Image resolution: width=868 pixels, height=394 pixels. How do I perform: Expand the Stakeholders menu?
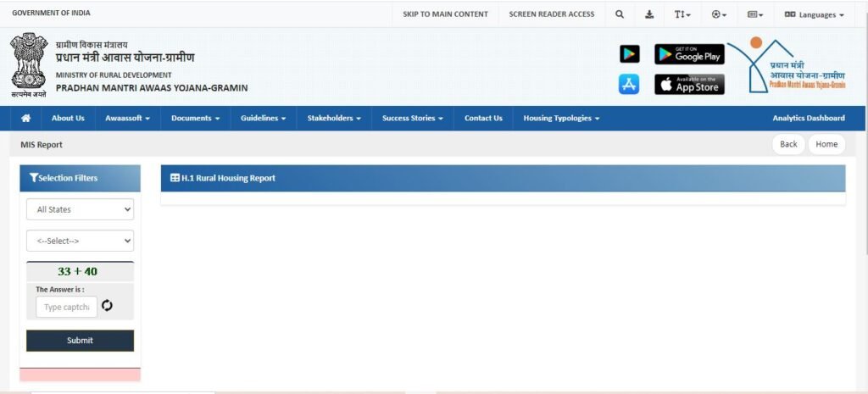click(334, 118)
